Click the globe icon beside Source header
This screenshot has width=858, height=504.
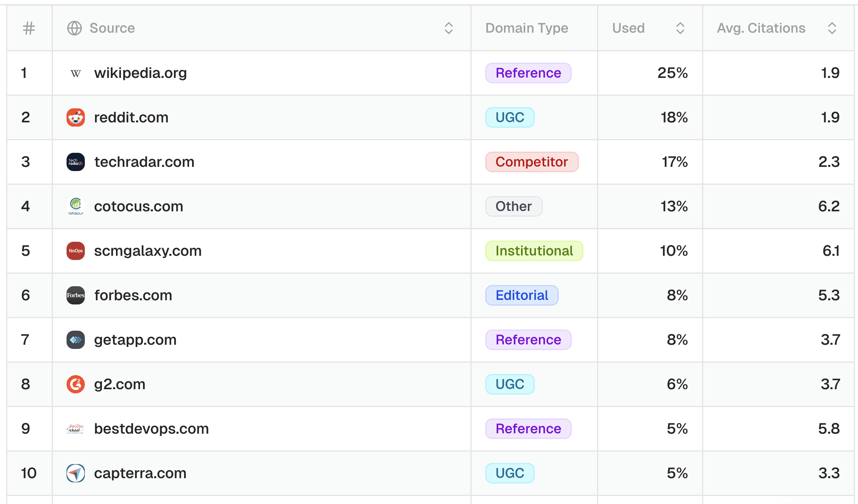click(75, 28)
